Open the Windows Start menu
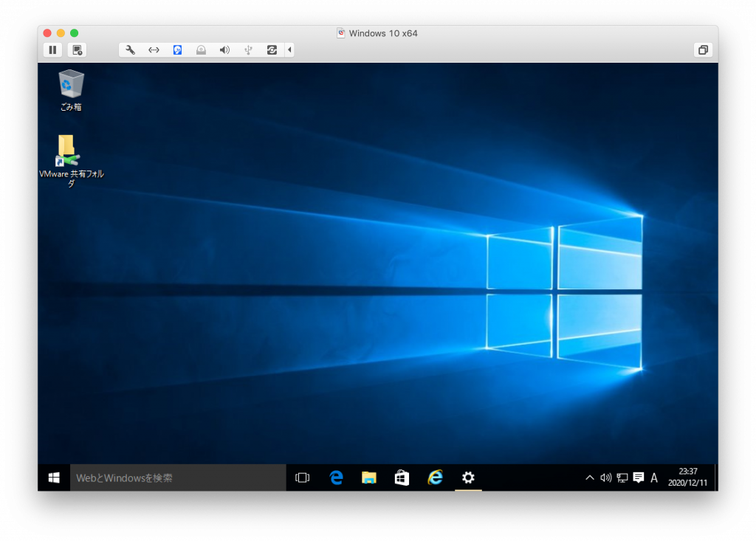The width and height of the screenshot is (756, 541). (x=54, y=478)
